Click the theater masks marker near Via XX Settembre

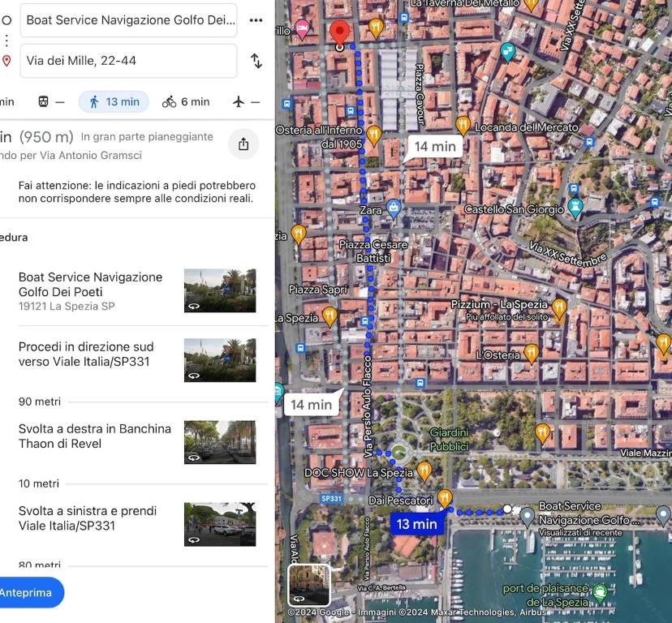pyautogui.click(x=507, y=52)
